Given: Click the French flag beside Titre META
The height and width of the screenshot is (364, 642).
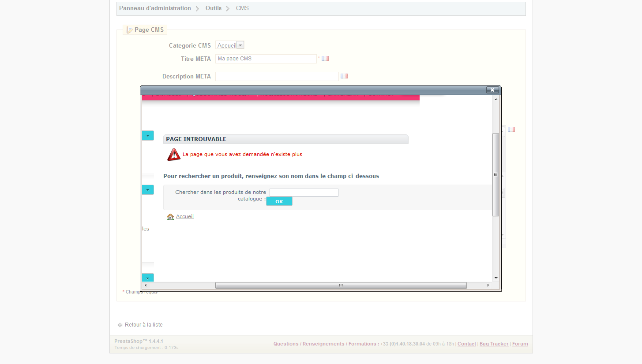Looking at the screenshot, I should 325,58.
